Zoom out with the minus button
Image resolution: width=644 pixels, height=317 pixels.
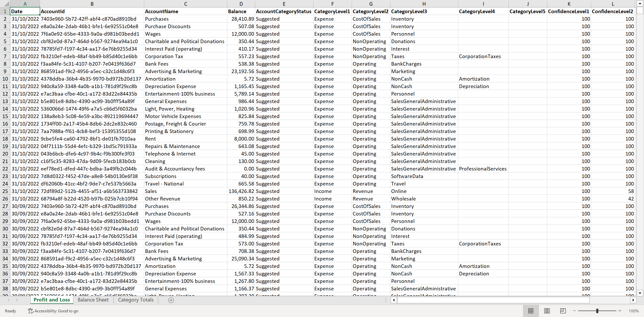pyautogui.click(x=574, y=311)
